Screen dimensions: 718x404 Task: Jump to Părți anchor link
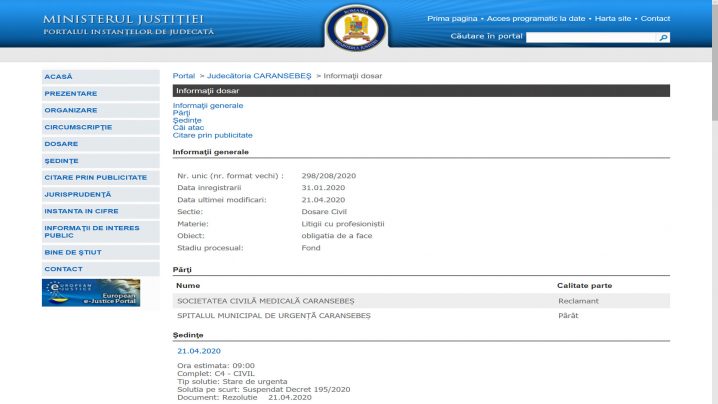pyautogui.click(x=181, y=113)
